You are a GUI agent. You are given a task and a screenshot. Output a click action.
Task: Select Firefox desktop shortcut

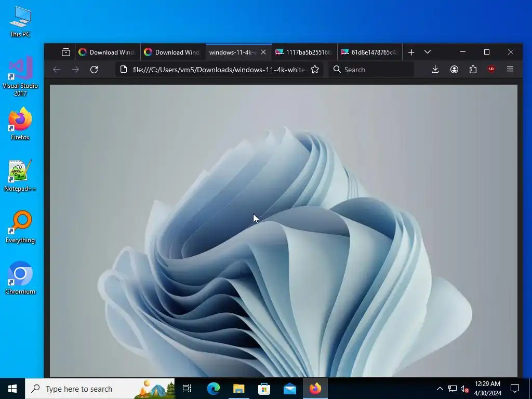(x=20, y=124)
